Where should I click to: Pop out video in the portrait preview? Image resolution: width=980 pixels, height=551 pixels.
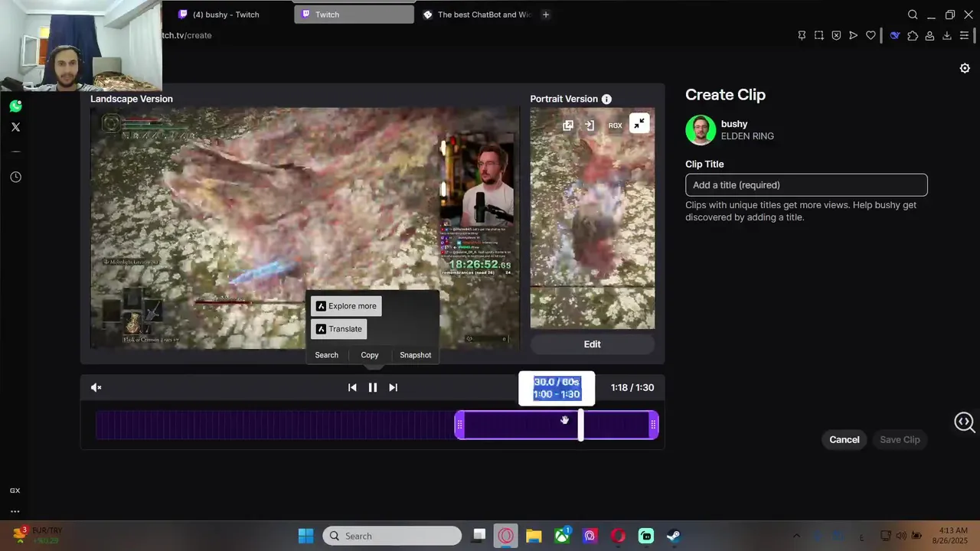click(568, 126)
